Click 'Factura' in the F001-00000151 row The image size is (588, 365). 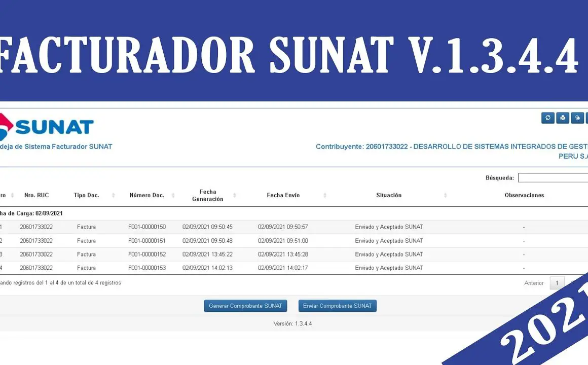click(86, 241)
